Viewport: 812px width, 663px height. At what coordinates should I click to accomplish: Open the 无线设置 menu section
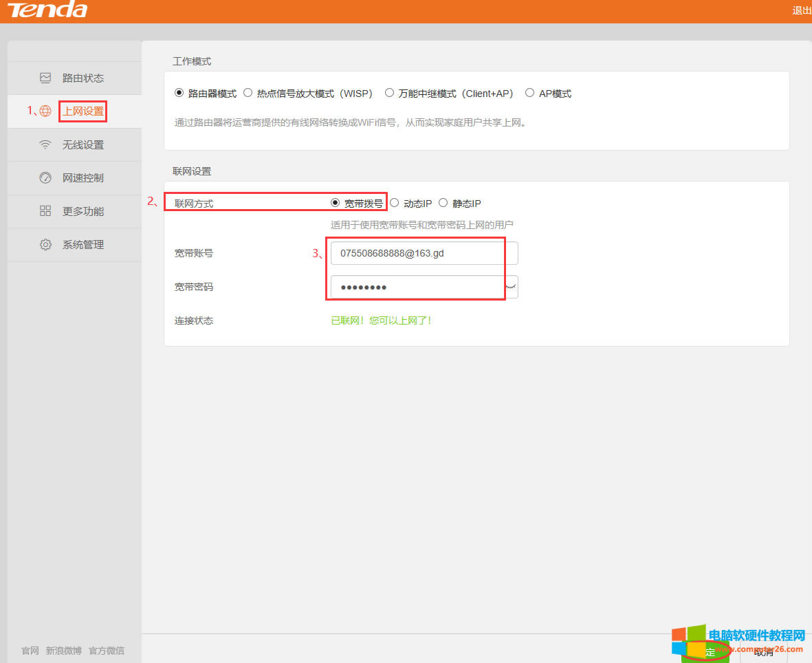[83, 144]
